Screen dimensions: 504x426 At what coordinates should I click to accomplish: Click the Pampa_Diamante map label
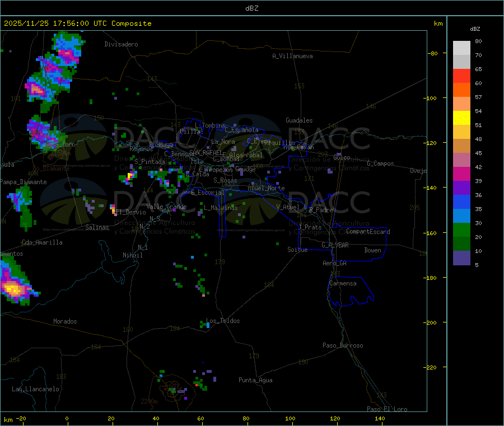pos(24,182)
